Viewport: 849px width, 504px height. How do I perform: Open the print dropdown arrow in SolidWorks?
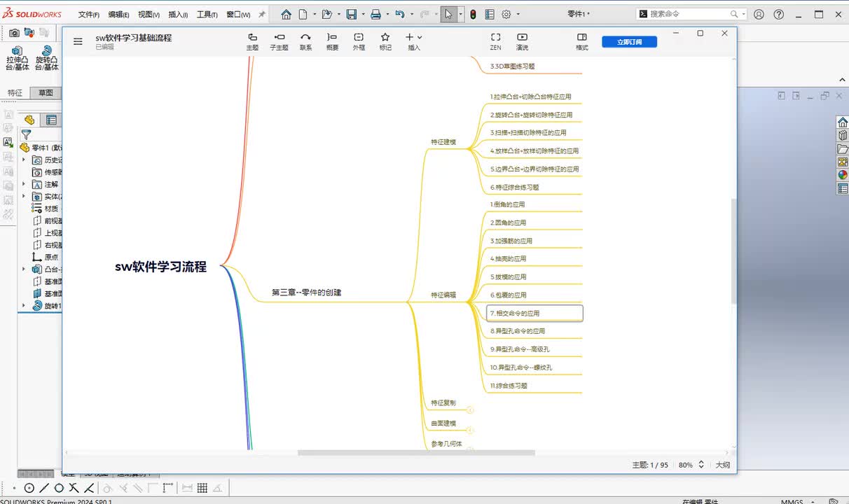click(x=386, y=14)
